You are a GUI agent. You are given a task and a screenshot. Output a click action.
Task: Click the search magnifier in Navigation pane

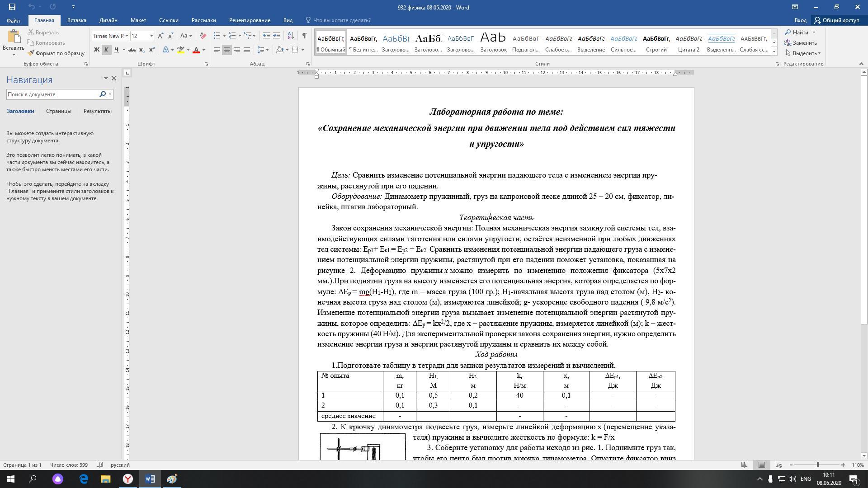pos(103,94)
